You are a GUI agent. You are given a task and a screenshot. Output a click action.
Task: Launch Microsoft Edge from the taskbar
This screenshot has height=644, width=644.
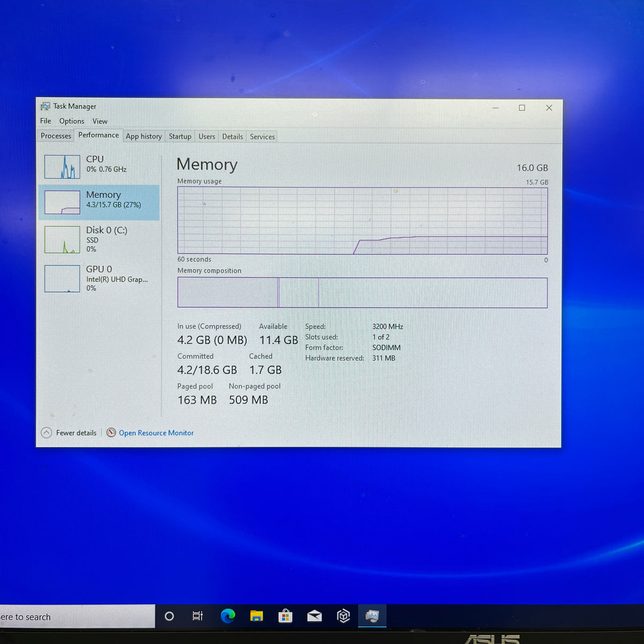tap(228, 616)
